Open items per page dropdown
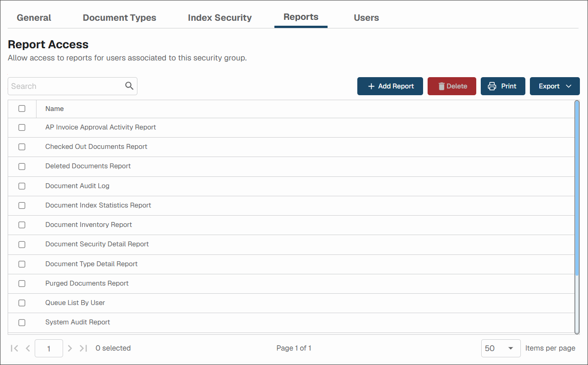 [501, 348]
